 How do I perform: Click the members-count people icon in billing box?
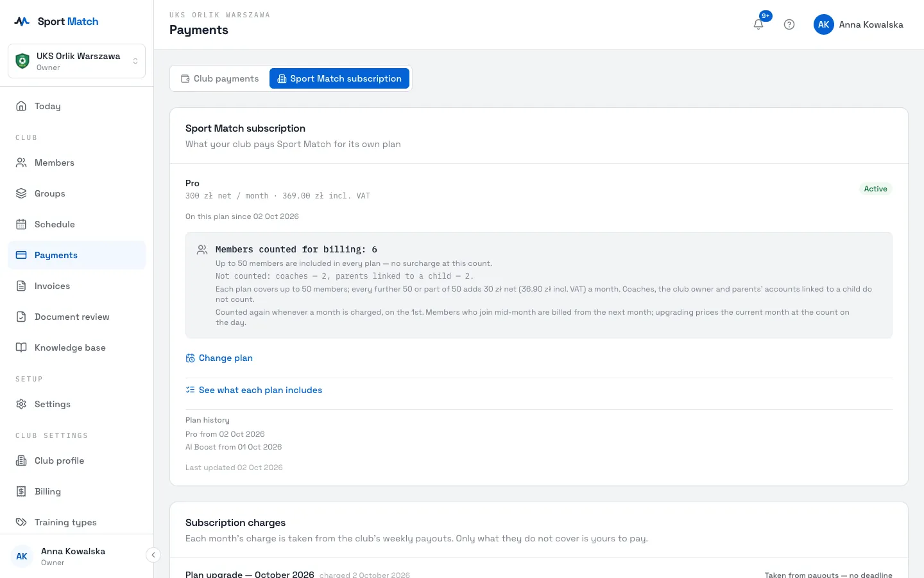click(x=202, y=249)
